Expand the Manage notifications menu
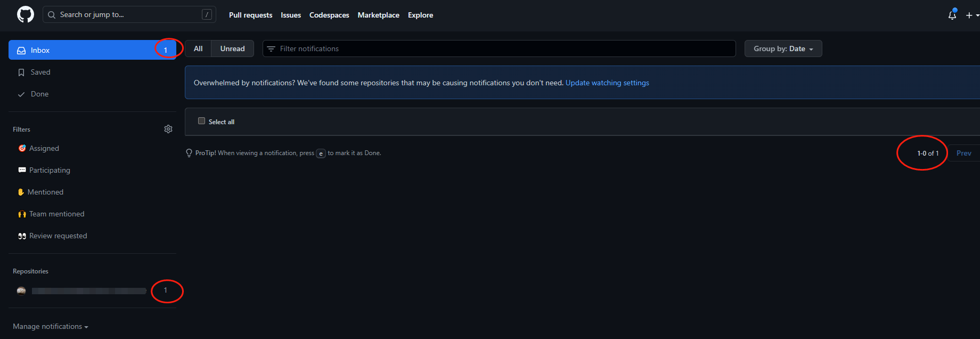980x339 pixels. click(x=51, y=326)
